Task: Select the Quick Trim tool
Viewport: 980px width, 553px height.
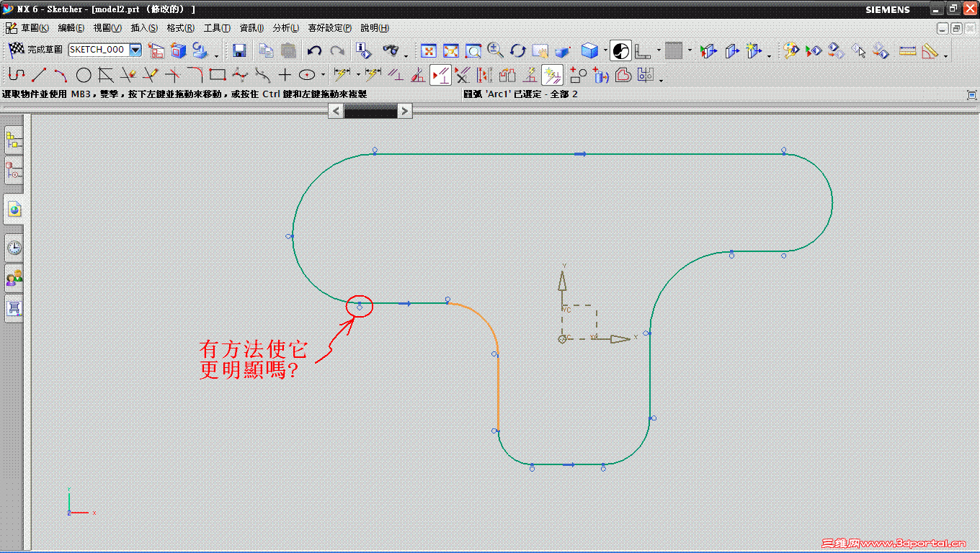Action: [x=128, y=74]
